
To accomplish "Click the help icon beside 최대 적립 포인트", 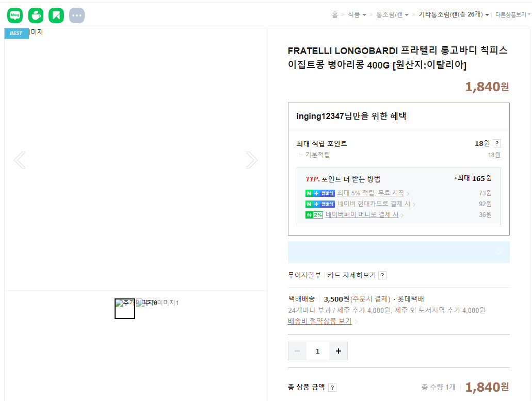I will click(x=496, y=143).
